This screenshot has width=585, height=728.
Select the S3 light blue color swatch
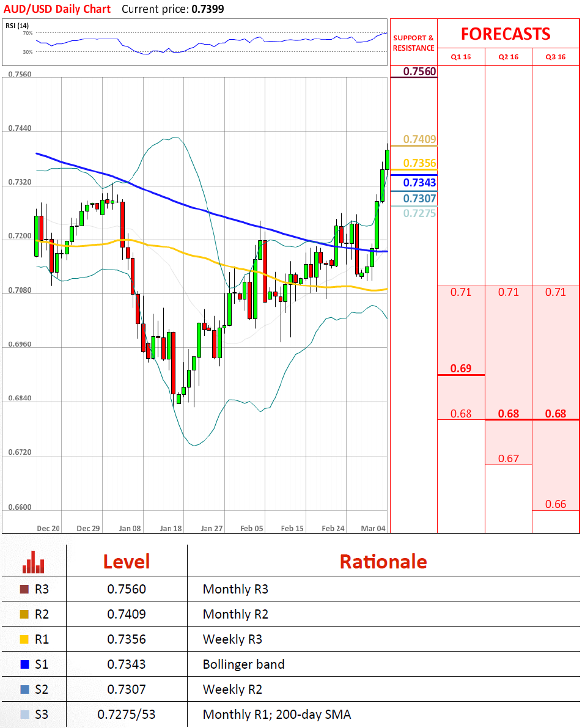[24, 715]
